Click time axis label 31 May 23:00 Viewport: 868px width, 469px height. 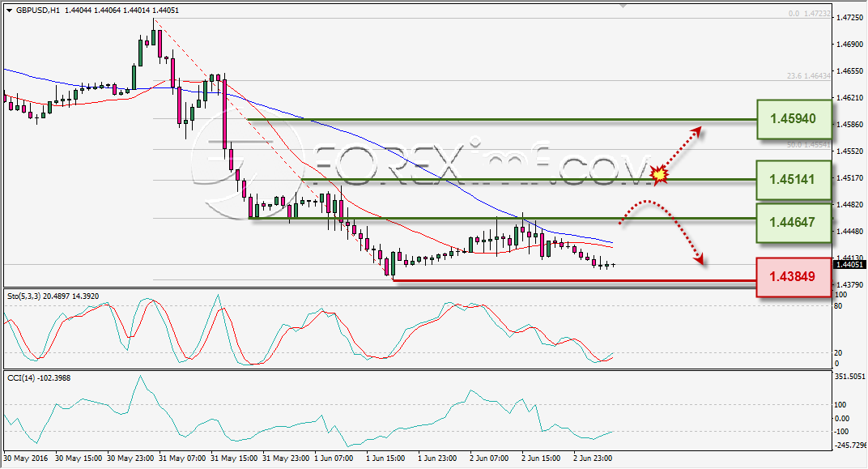click(286, 458)
